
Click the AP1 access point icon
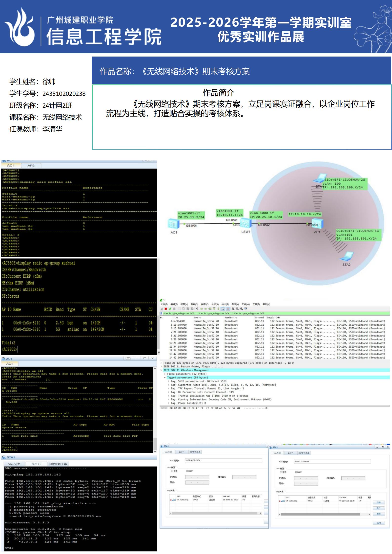tap(317, 224)
